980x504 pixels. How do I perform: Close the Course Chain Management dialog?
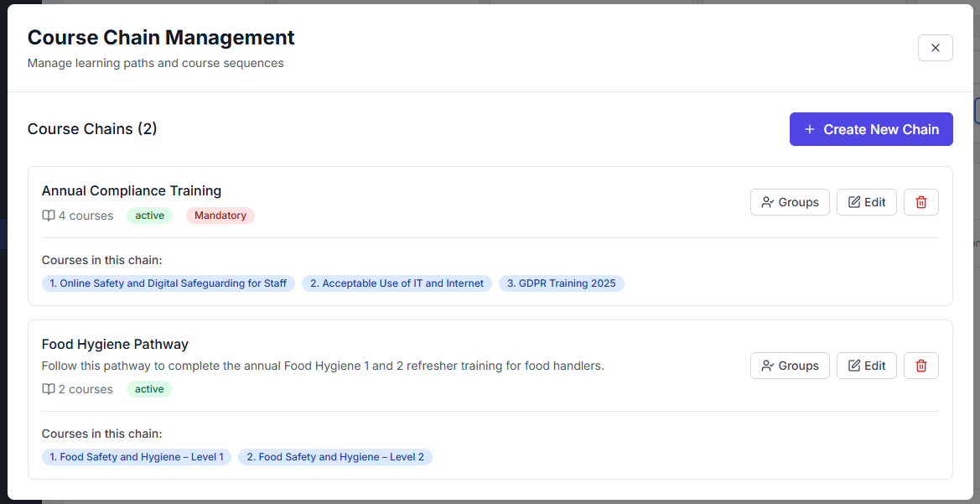[935, 48]
